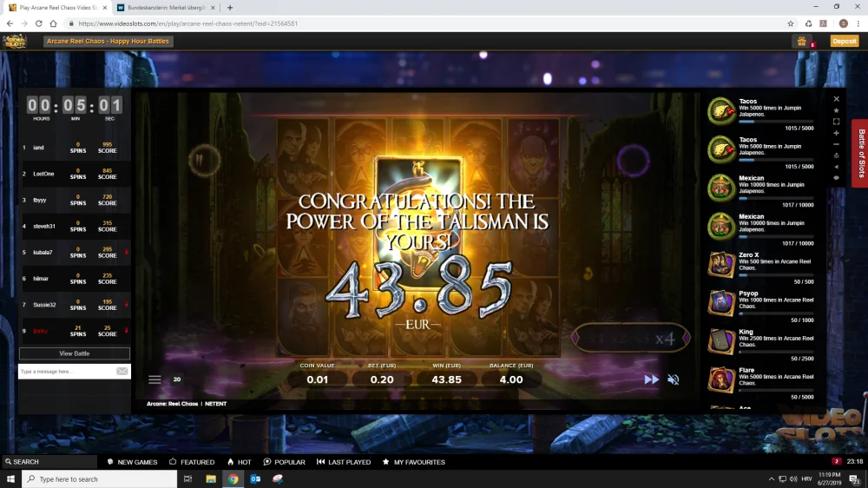Open the LAST PLAYED menu item

tap(344, 462)
